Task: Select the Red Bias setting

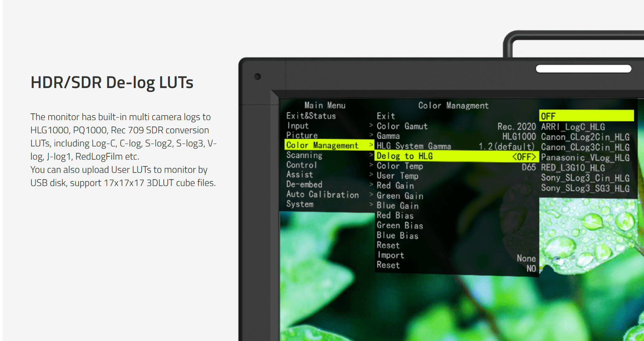Action: tap(395, 216)
